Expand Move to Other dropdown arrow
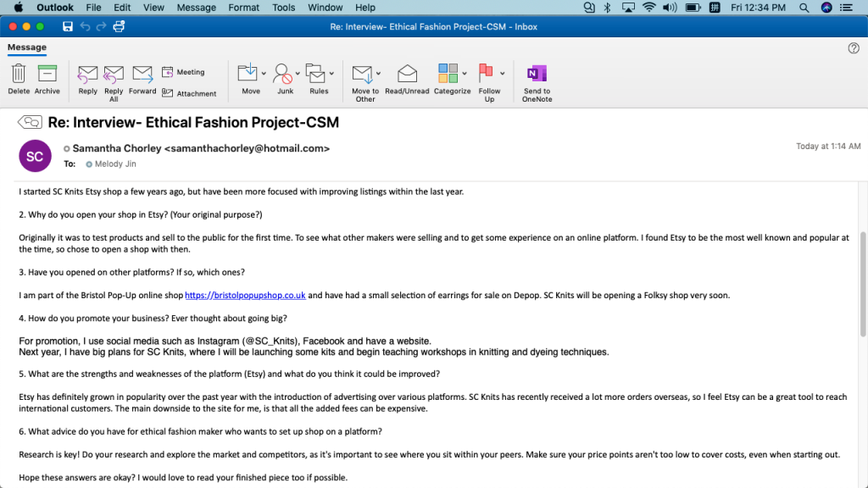 coord(379,73)
